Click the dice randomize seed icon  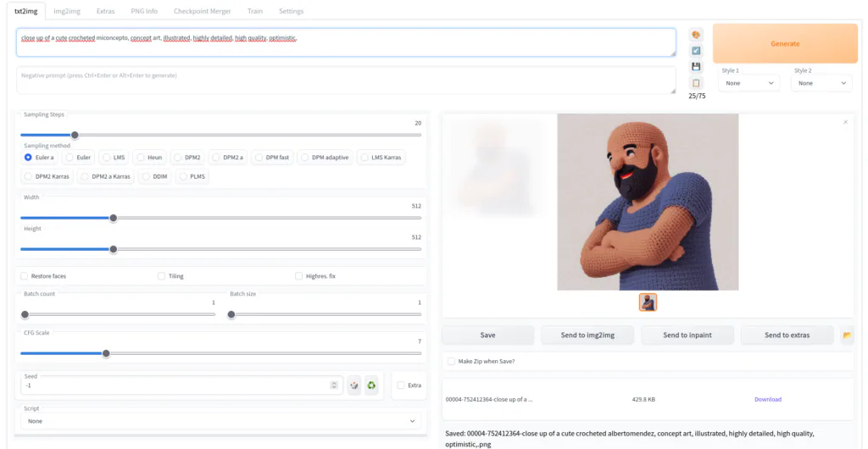tap(354, 385)
